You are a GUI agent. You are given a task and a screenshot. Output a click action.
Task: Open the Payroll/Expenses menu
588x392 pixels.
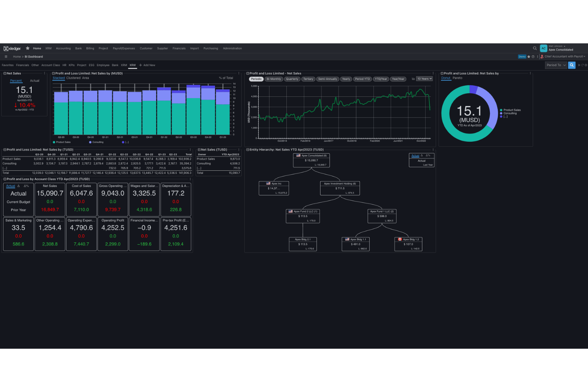124,48
